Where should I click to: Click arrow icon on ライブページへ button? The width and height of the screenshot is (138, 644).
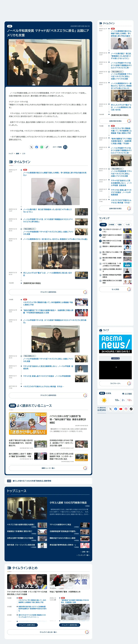129,383
